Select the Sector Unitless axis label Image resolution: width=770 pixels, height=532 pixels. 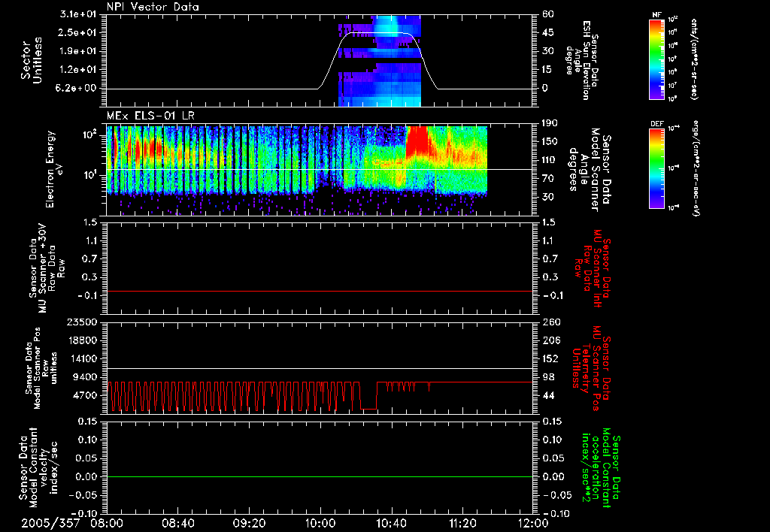[30, 59]
